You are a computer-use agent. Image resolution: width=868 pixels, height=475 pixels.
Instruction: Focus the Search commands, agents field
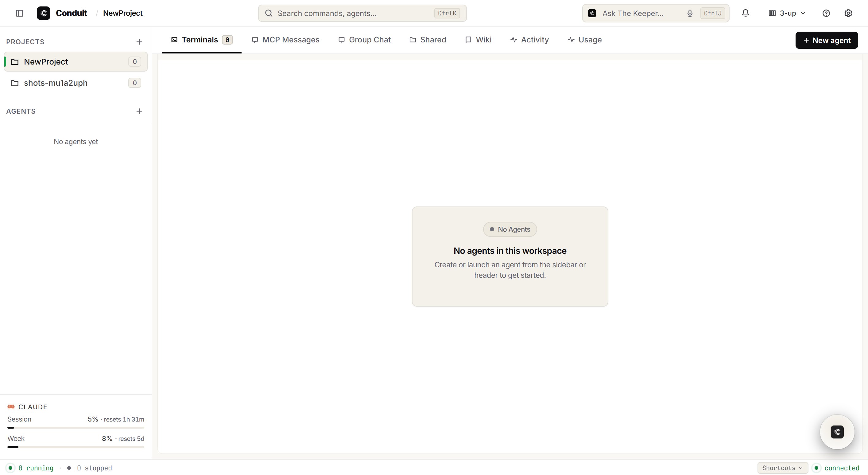coord(362,13)
